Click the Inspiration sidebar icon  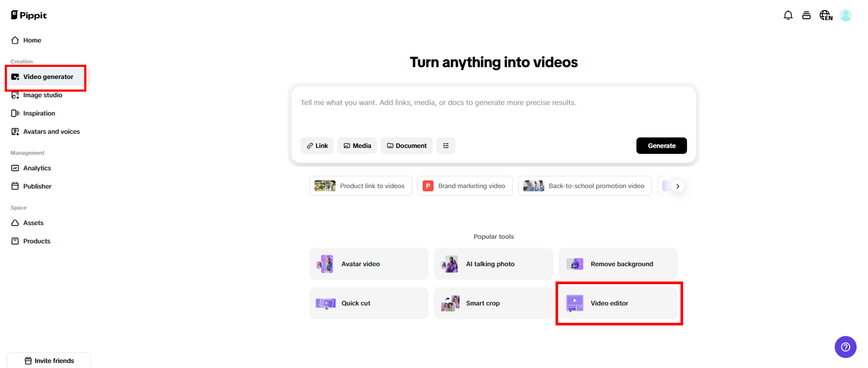15,113
